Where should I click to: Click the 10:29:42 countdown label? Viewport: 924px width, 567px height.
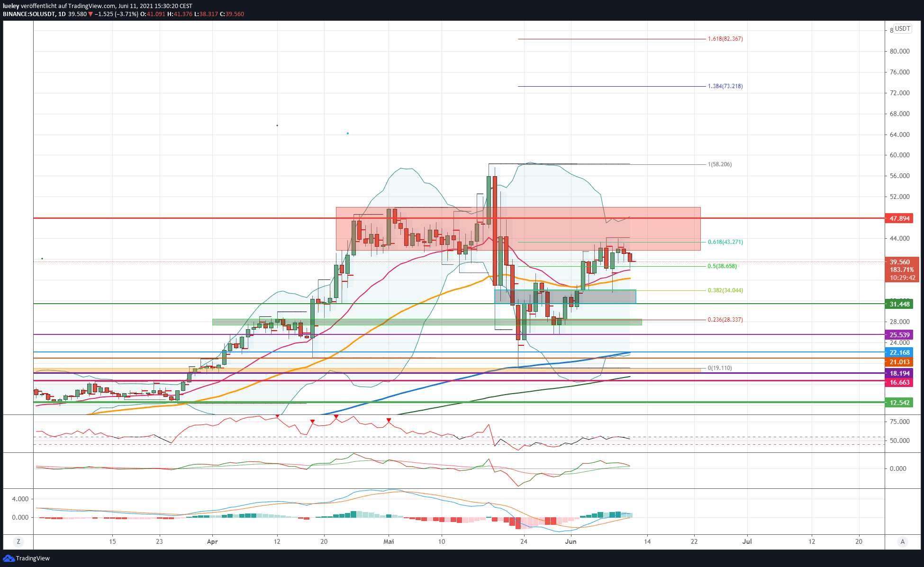[902, 278]
